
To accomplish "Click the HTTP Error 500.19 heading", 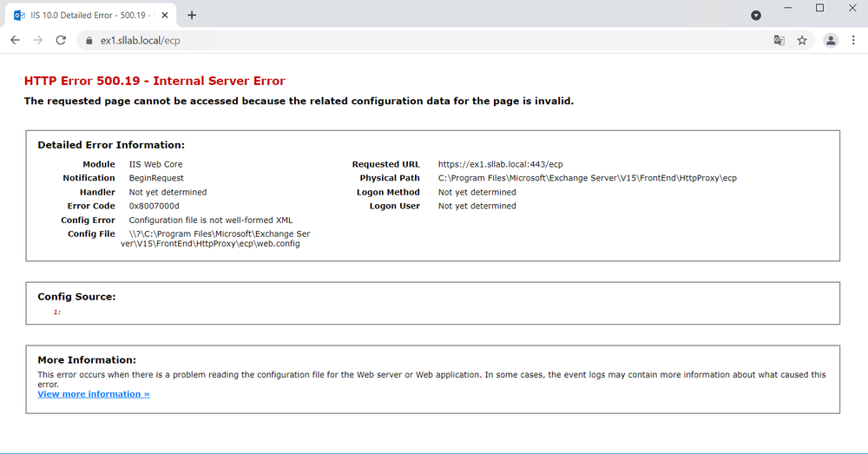I will 155,81.
